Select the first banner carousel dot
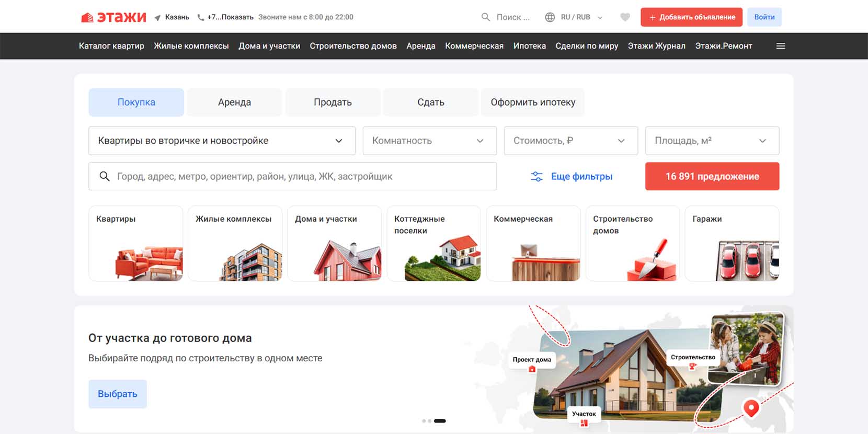Image resolution: width=868 pixels, height=434 pixels. pos(424,421)
